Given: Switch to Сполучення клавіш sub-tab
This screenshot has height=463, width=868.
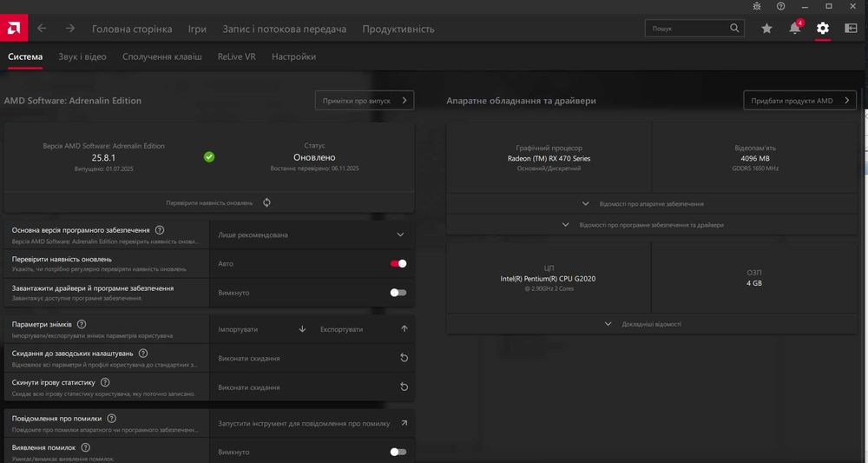Looking at the screenshot, I should coord(162,56).
